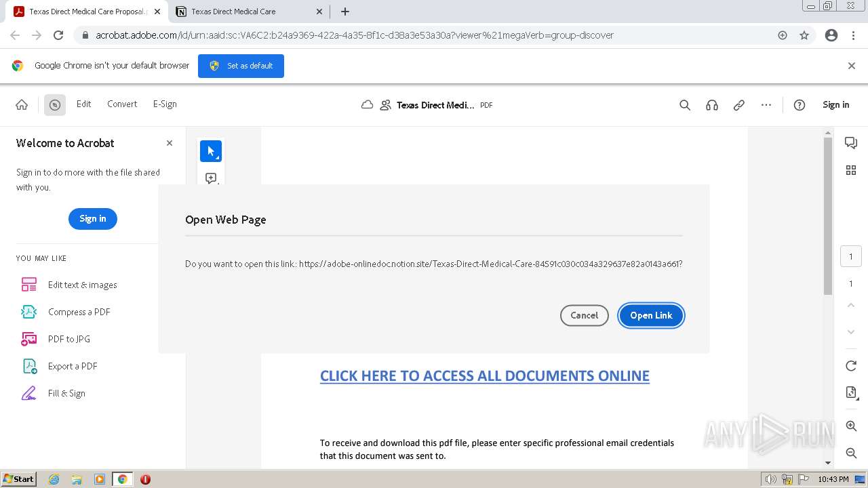Screen dimensions: 868x488
Task: Click the blue Sign in button in sidebar
Action: [93, 218]
